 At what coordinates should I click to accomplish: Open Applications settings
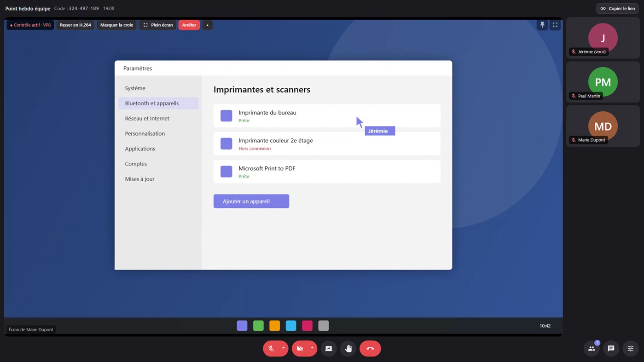pos(158,149)
